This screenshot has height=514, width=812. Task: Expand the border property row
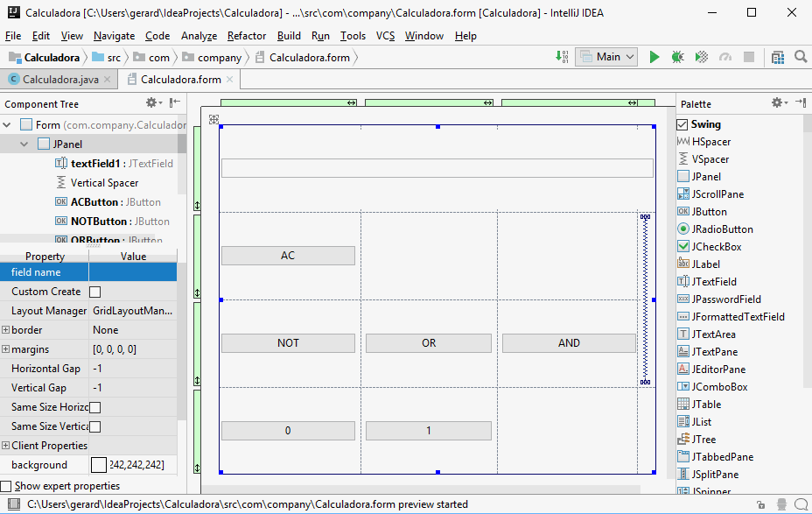(6, 330)
